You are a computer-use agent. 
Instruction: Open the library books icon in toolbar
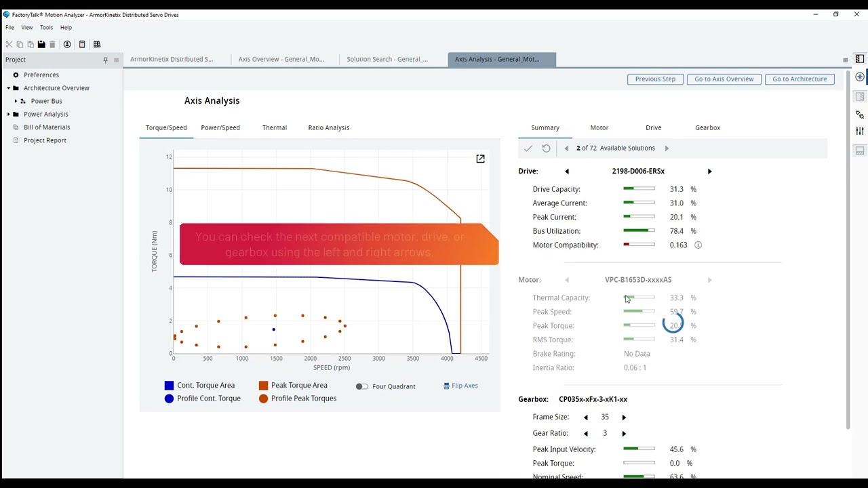pyautogui.click(x=97, y=45)
